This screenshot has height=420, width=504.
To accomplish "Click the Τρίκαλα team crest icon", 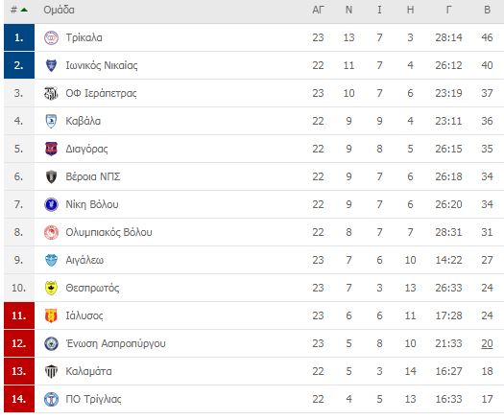I will click(x=51, y=37).
